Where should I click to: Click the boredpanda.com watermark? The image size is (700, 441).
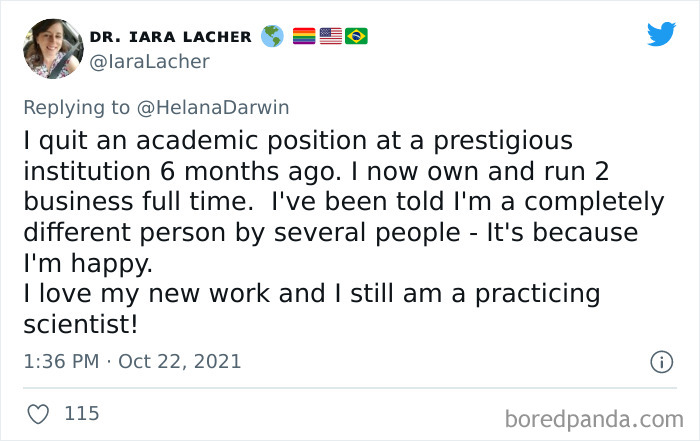click(594, 416)
